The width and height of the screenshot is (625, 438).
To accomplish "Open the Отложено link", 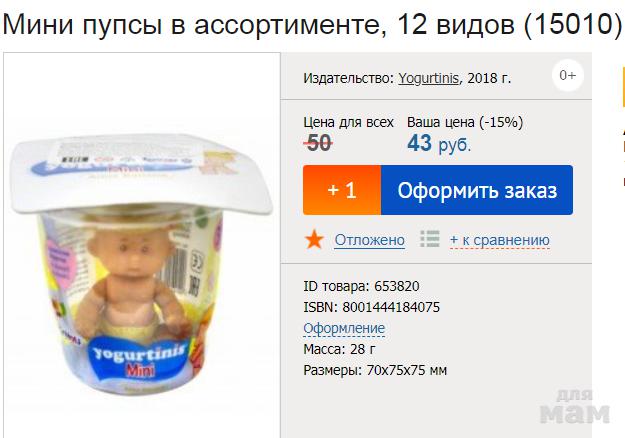I will 369,240.
